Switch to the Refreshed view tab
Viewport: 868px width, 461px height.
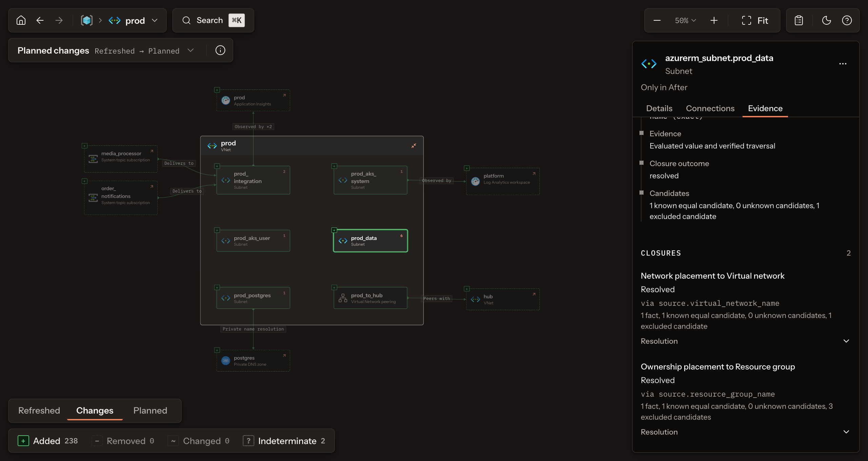point(39,410)
